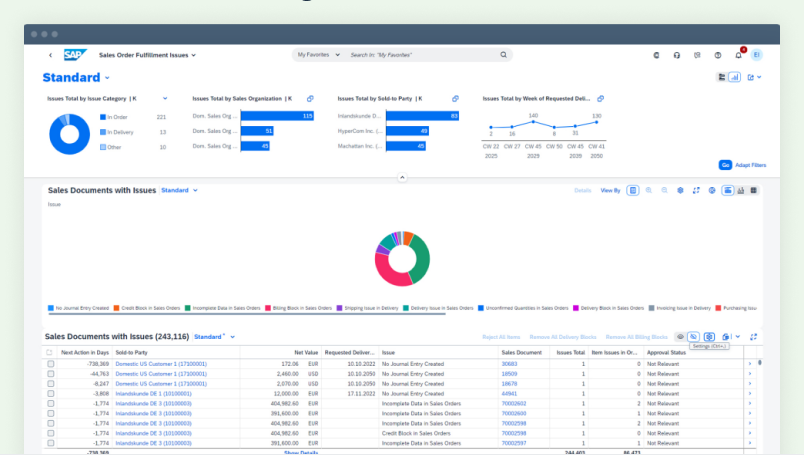Click the SAP logo

pos(75,55)
